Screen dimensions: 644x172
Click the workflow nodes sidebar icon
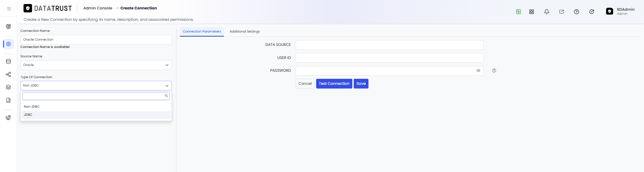[x=8, y=74]
